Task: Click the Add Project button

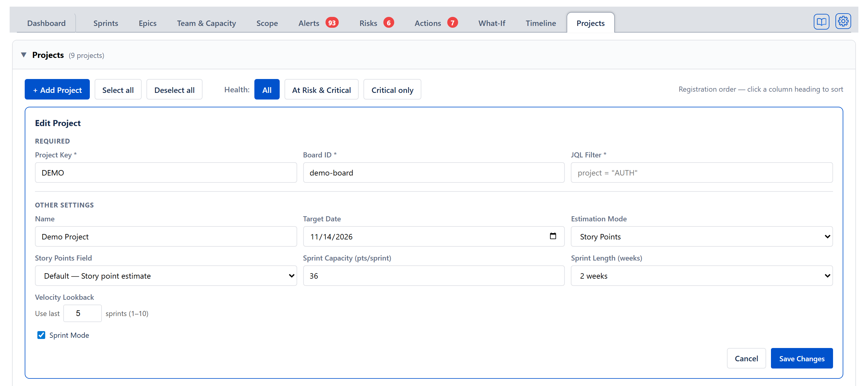Action: click(x=57, y=90)
